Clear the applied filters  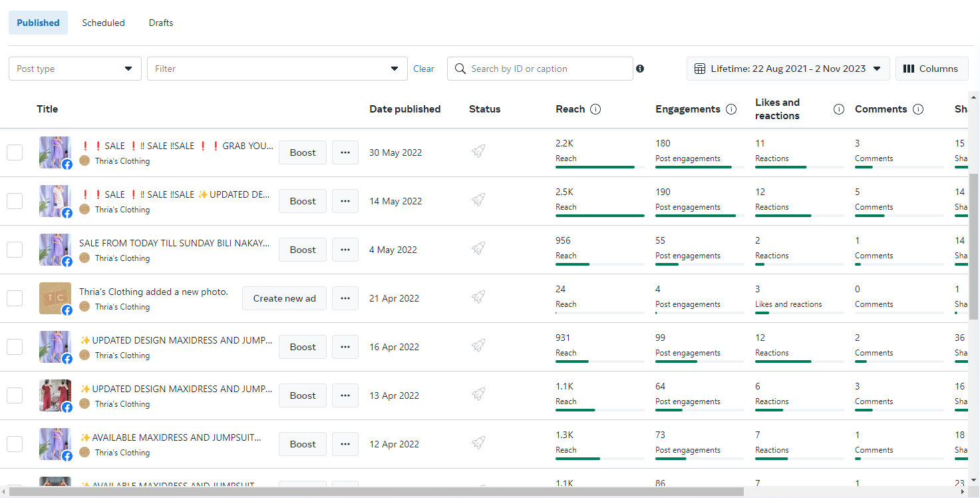click(x=424, y=69)
